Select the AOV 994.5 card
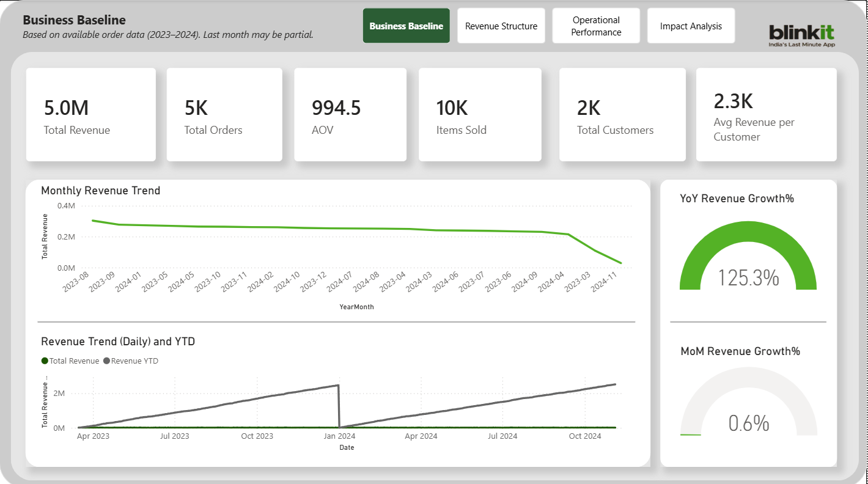Viewport: 868px width, 484px height. [350, 114]
